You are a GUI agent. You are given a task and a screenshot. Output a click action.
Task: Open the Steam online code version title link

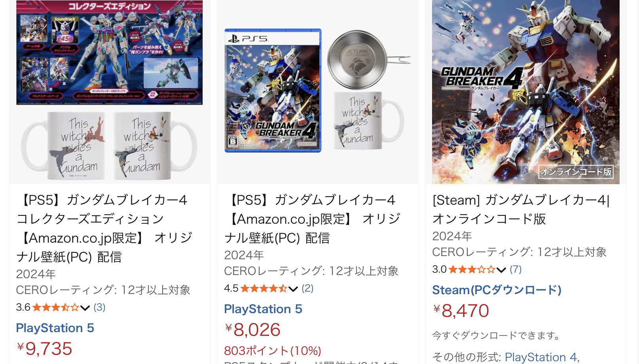pos(521,209)
